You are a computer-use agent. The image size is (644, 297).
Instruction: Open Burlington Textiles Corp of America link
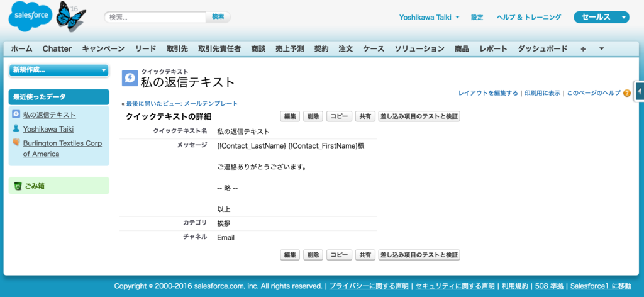62,148
